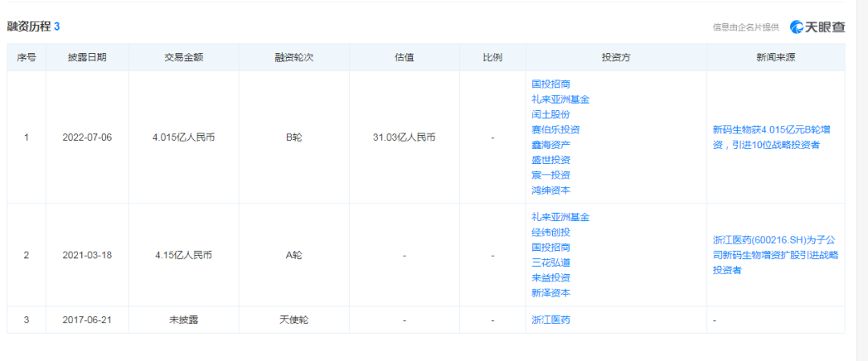
Task: Open the 来益投资 investor link
Action: pos(551,278)
